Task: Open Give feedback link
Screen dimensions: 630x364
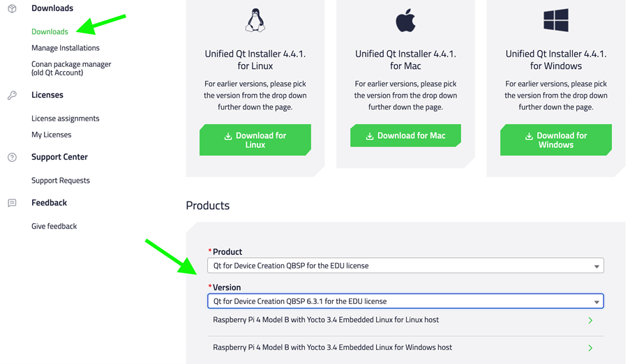Action: pos(54,226)
